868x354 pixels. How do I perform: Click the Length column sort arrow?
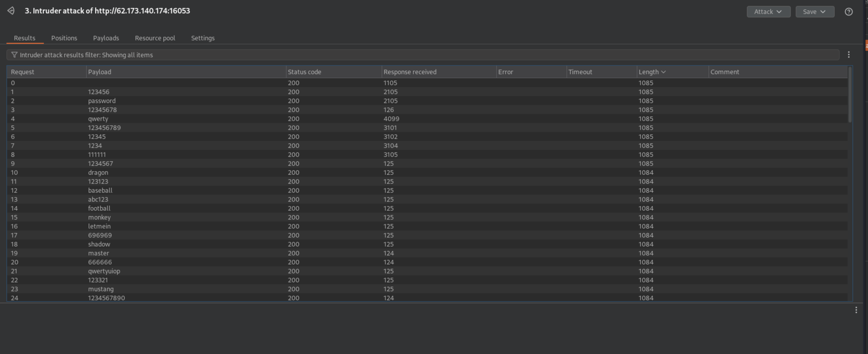pyautogui.click(x=663, y=72)
